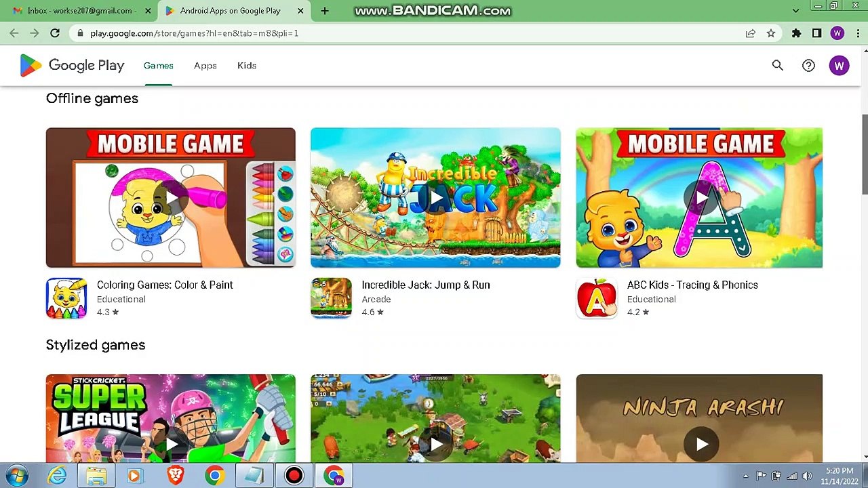Click the Google Play logo
This screenshot has width=868, height=488.
tap(72, 66)
